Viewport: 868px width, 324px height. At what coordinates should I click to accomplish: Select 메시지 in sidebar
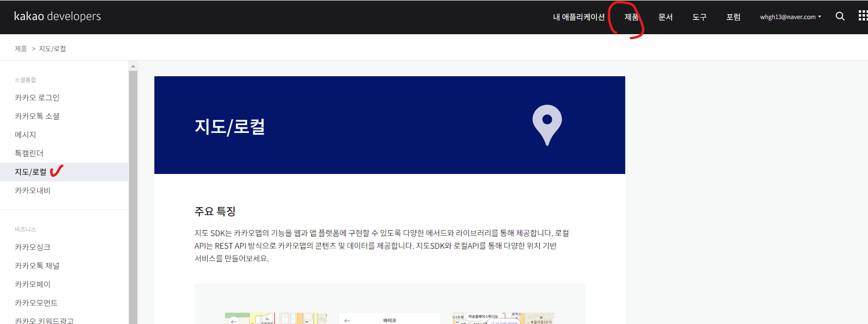point(25,135)
